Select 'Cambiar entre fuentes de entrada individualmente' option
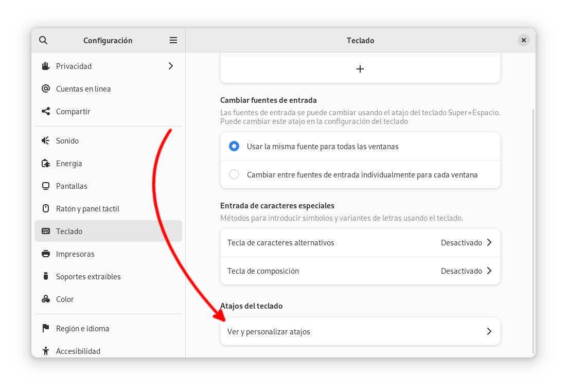Screen dimensions: 567x392 (234, 174)
